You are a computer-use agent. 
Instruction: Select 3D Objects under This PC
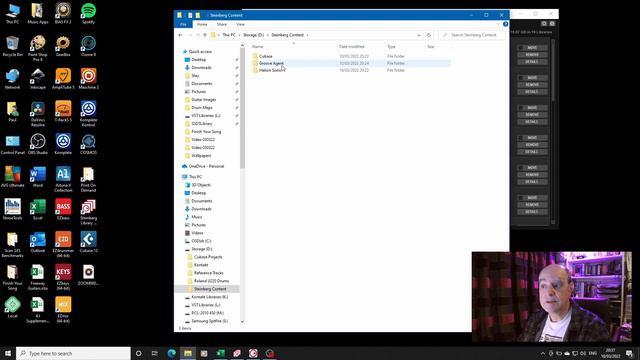[x=201, y=185]
